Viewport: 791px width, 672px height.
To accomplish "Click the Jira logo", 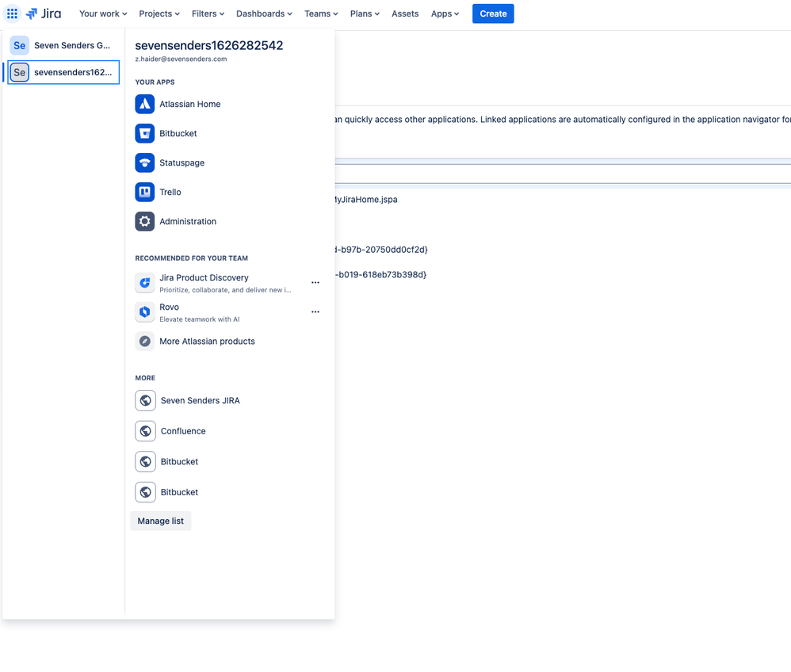I will (x=44, y=13).
